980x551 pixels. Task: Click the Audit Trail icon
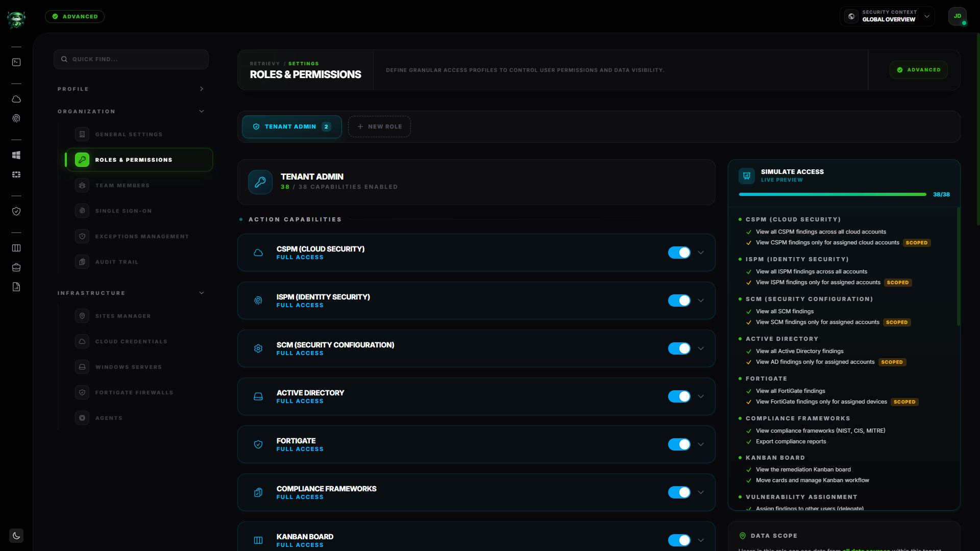click(82, 262)
